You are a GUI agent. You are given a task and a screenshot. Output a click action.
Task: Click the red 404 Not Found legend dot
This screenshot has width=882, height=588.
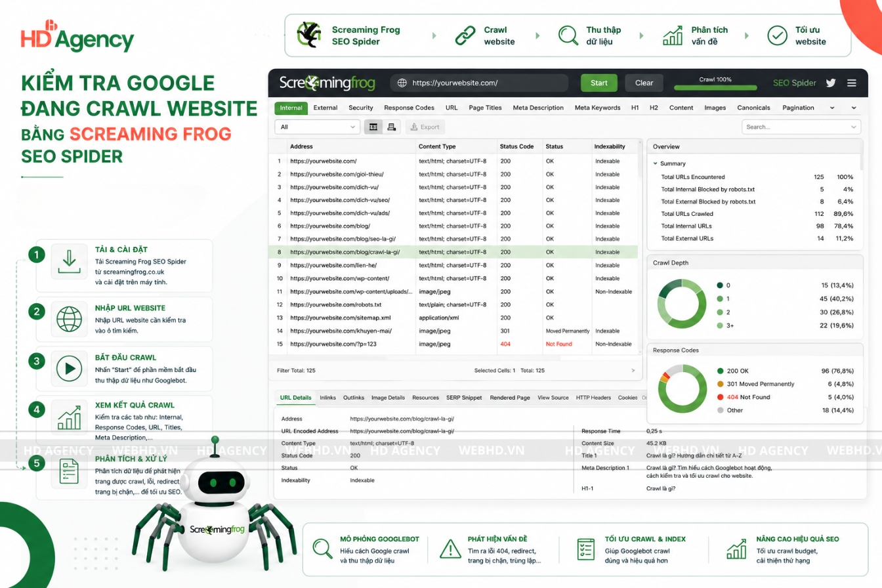coord(721,397)
